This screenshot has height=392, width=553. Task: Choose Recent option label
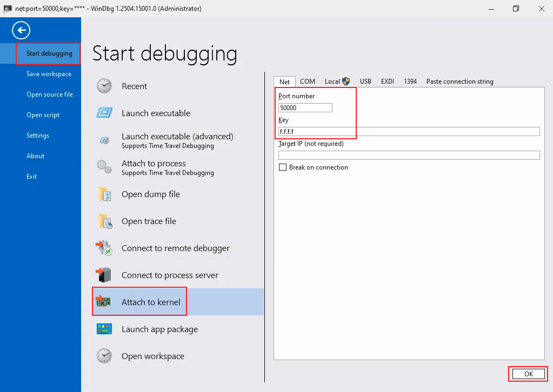[135, 86]
